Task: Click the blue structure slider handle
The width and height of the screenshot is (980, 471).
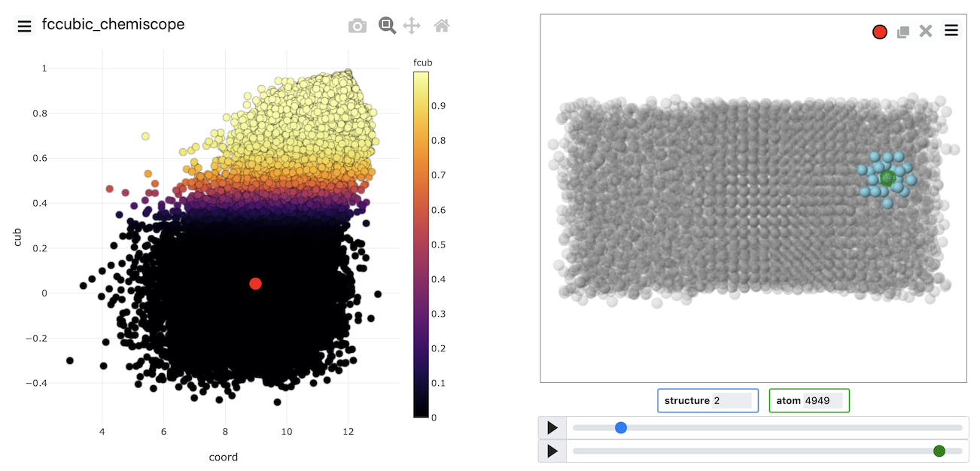Action: click(621, 428)
